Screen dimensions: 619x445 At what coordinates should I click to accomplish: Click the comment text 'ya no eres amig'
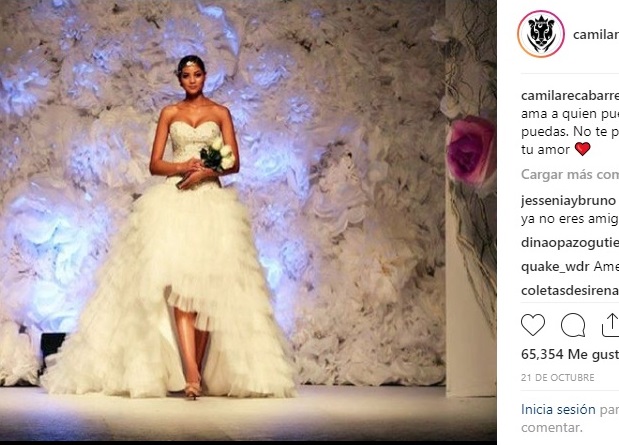570,219
